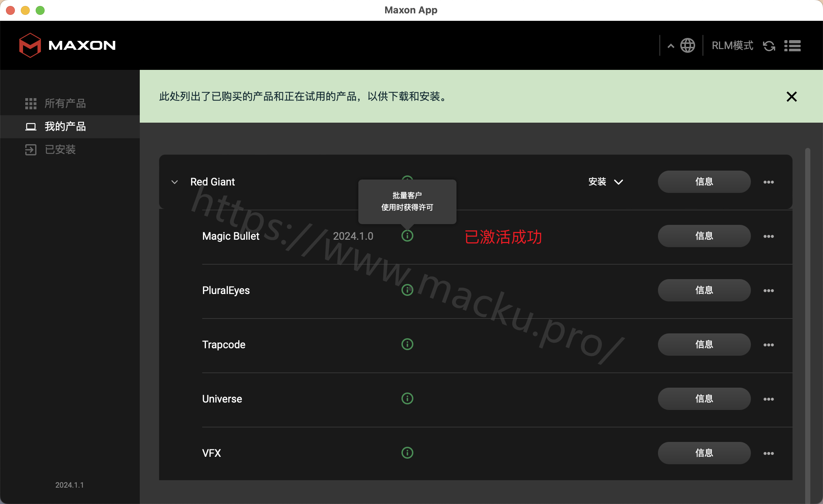Open the list menu icon

coord(793,46)
